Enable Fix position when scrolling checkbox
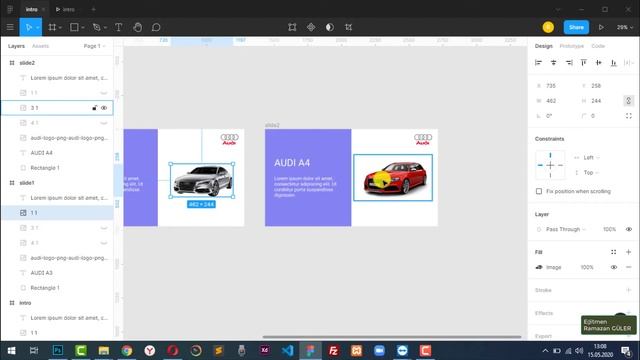Image resolution: width=640 pixels, height=360 pixels. click(539, 191)
